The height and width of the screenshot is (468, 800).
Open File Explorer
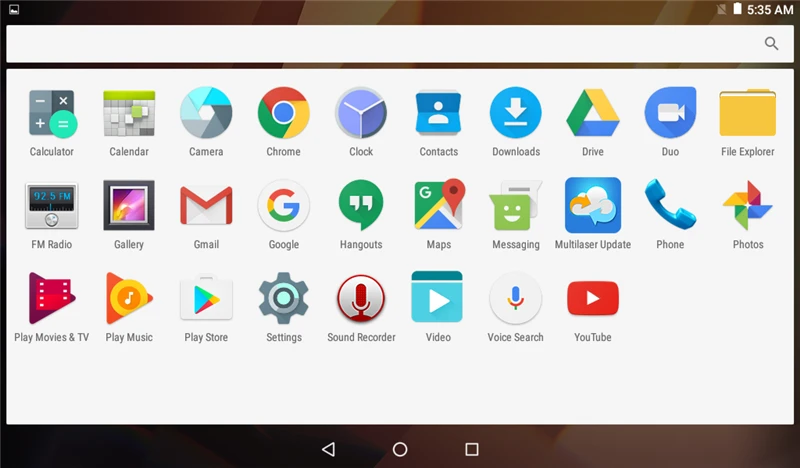coord(747,113)
